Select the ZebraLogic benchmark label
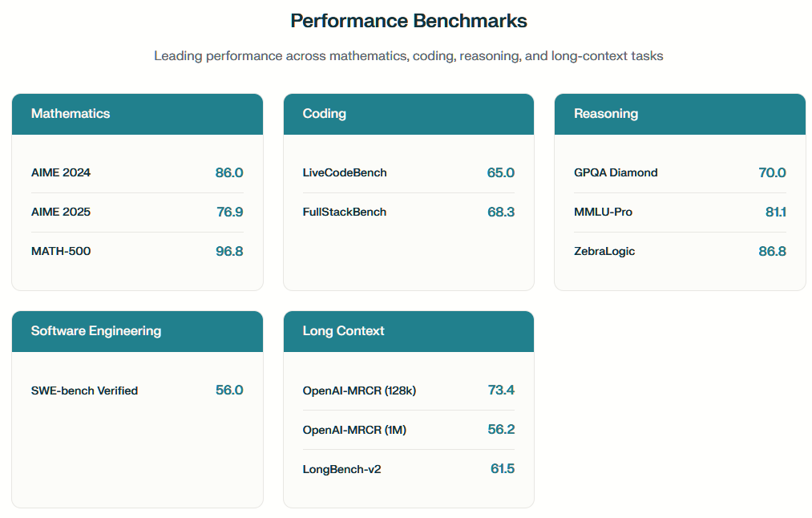This screenshot has width=812, height=518. 604,252
